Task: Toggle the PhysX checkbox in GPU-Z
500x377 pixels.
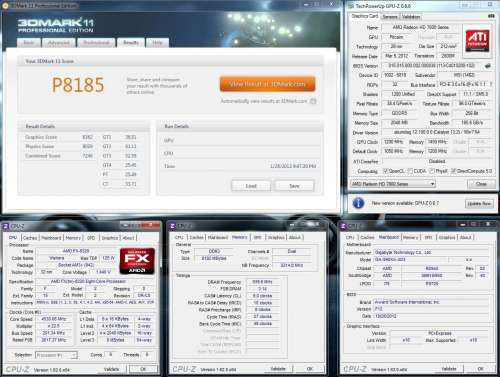Action: tap(432, 171)
